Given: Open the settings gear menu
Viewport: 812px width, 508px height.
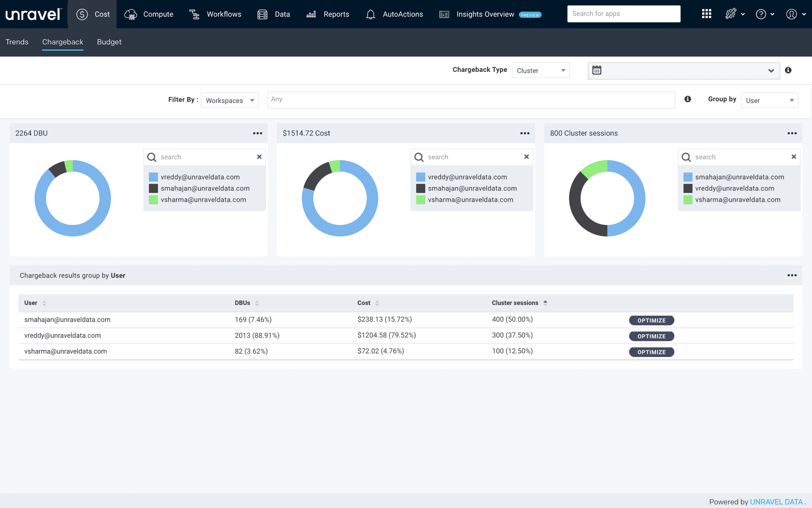Looking at the screenshot, I should (x=731, y=14).
